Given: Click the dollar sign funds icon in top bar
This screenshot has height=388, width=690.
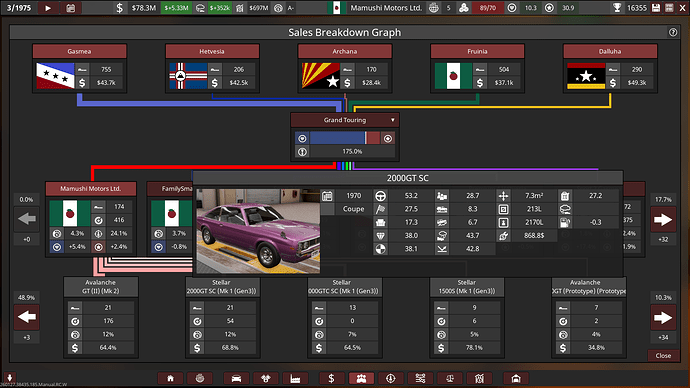Looking at the screenshot, I should point(120,8).
